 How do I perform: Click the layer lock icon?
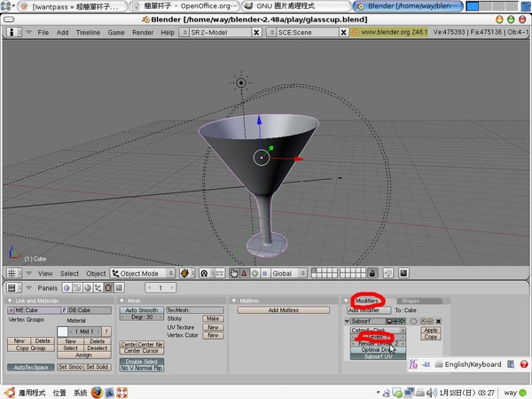pos(372,273)
